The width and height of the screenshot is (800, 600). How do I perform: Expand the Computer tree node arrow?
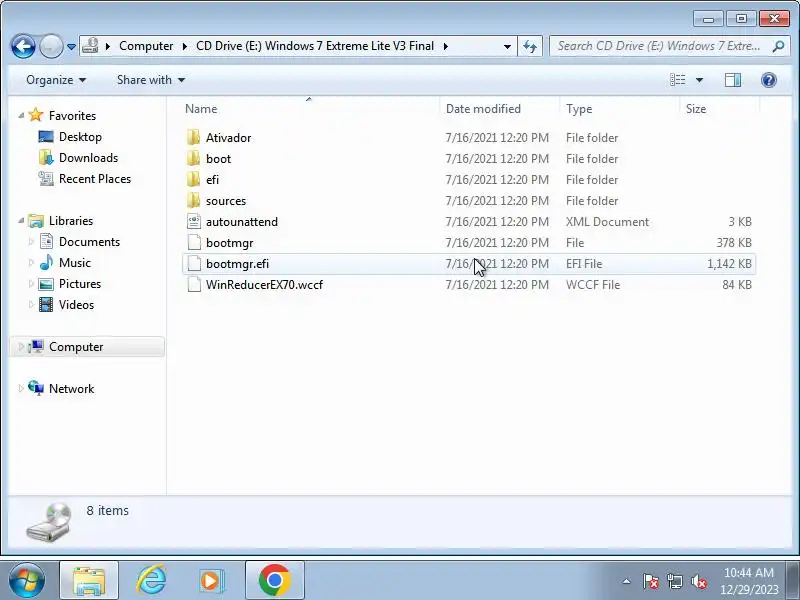(x=21, y=347)
